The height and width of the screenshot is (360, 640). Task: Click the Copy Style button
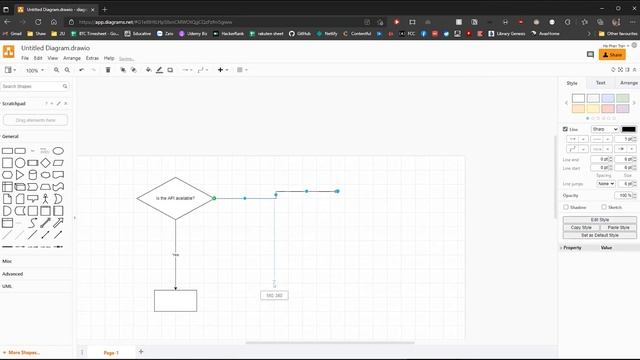click(581, 227)
